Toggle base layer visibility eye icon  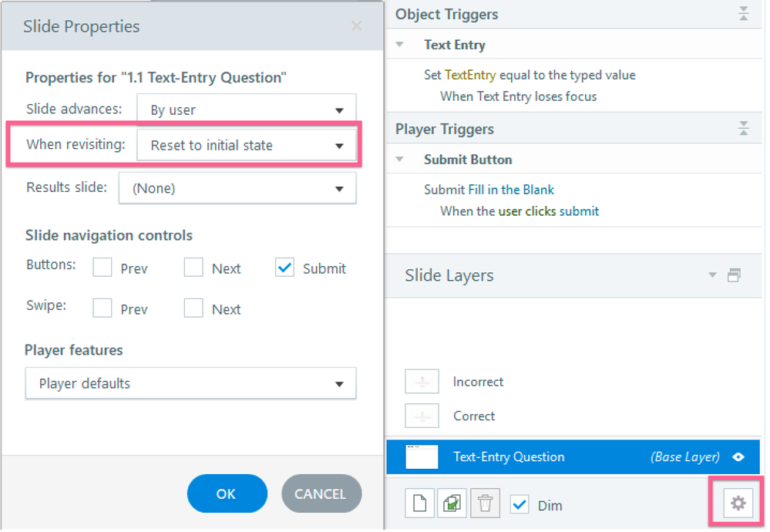click(x=738, y=457)
